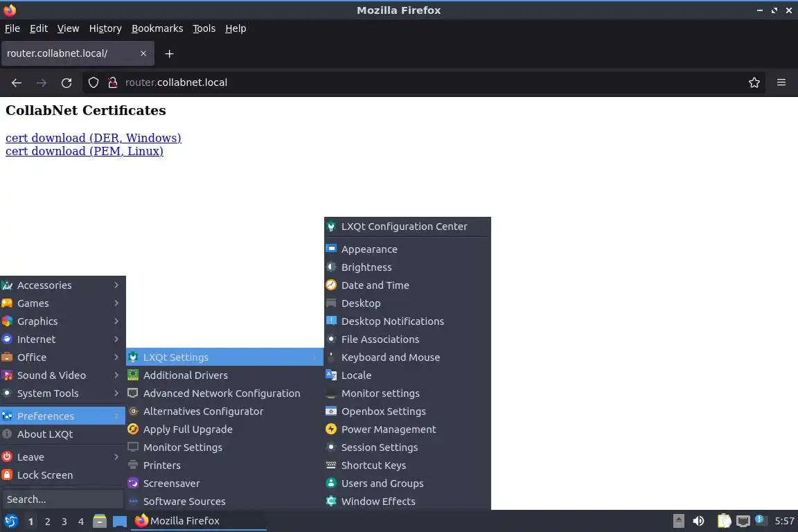Screen dimensions: 798x532
Task: Open Window Effects settings
Action: tap(407, 502)
